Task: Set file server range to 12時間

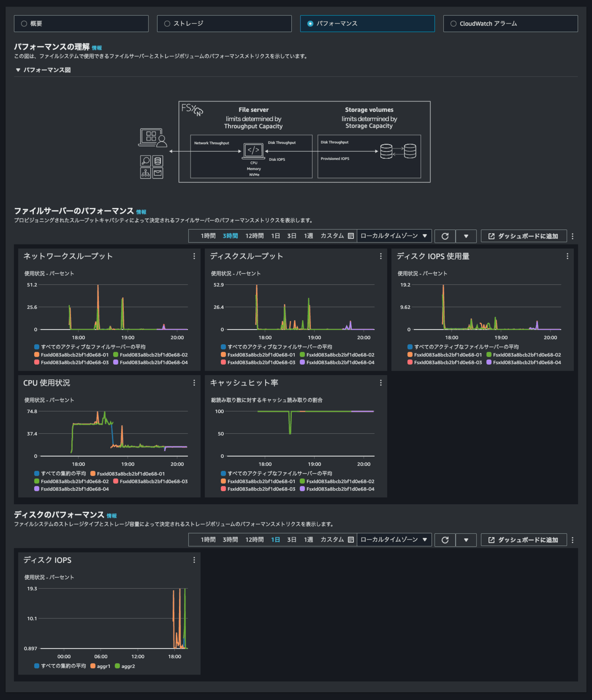Action: pos(254,236)
